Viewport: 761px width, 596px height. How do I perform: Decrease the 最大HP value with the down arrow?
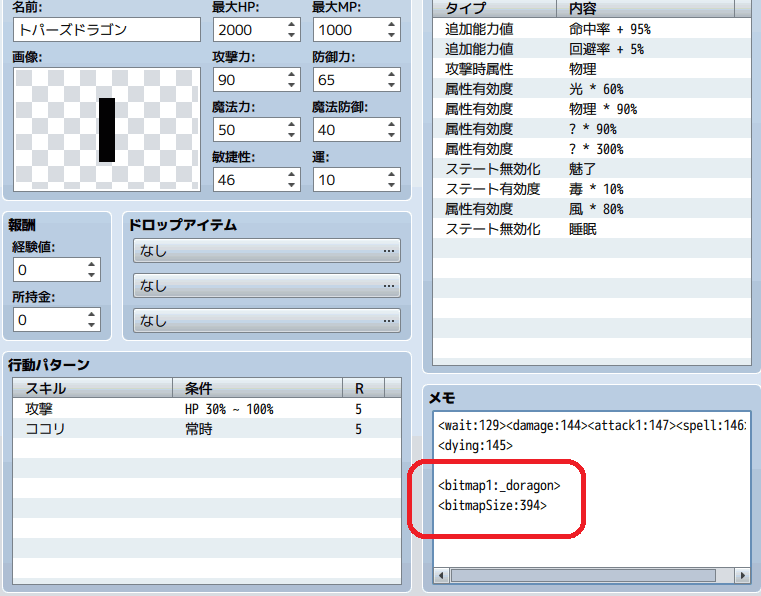pyautogui.click(x=291, y=35)
